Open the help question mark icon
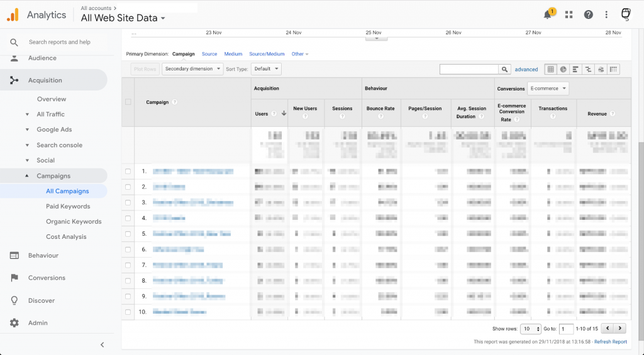The width and height of the screenshot is (644, 355). click(x=589, y=15)
